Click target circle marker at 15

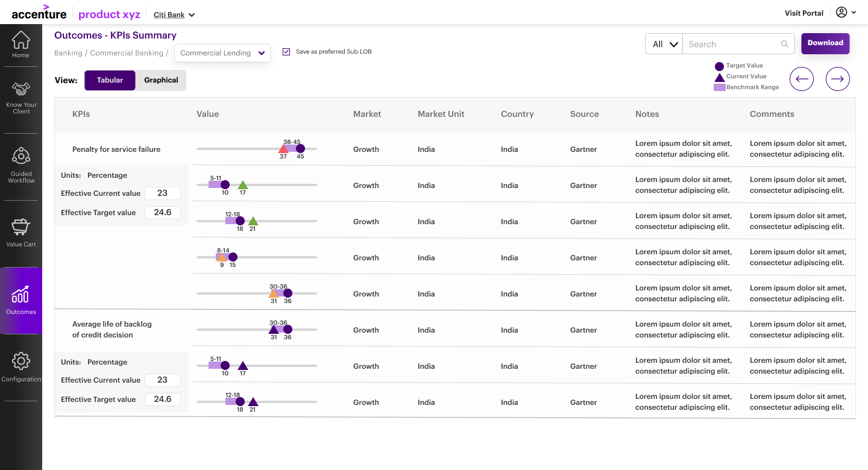click(233, 257)
